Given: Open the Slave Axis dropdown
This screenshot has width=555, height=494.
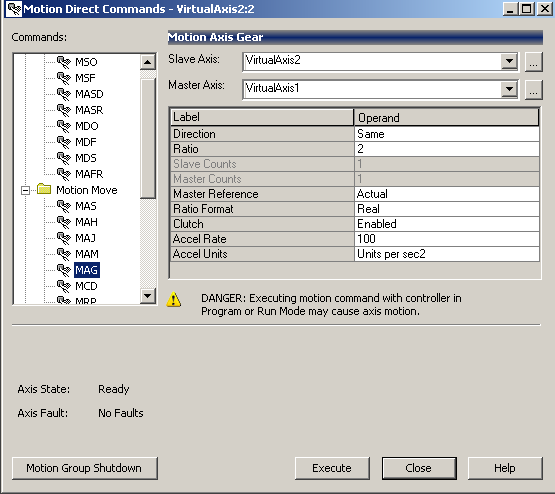Looking at the screenshot, I should click(509, 61).
